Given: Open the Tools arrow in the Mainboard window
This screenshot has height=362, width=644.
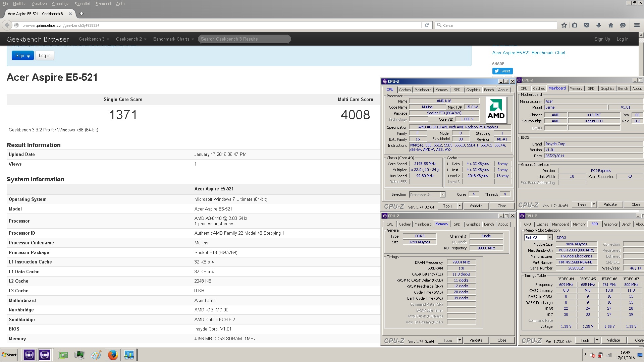Looking at the screenshot, I should [x=593, y=204].
